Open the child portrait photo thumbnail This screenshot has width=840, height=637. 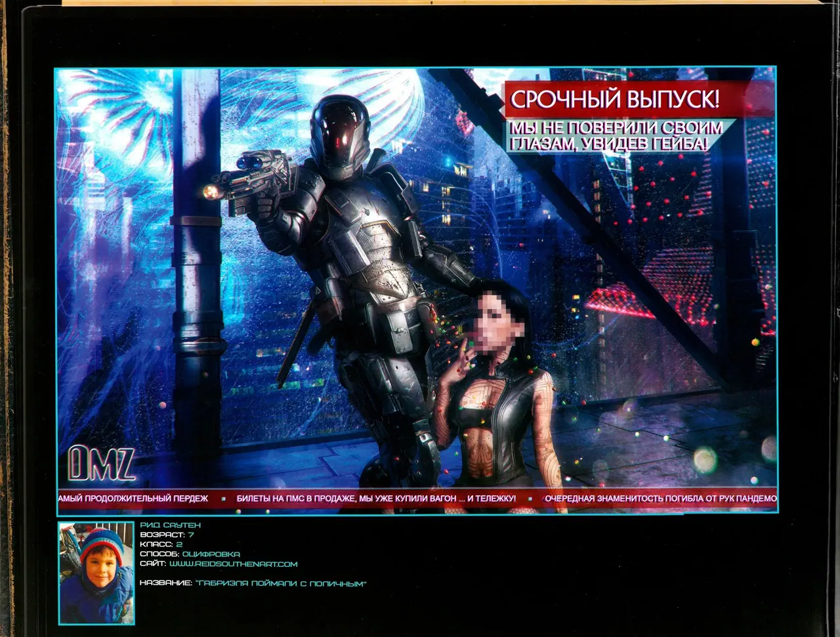click(x=96, y=573)
